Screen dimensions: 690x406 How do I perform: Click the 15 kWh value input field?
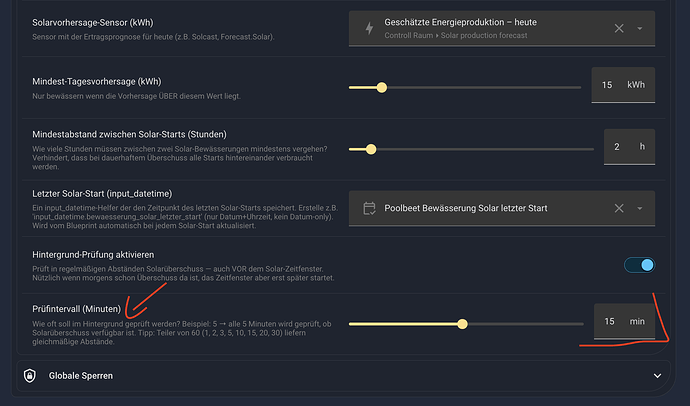click(623, 85)
